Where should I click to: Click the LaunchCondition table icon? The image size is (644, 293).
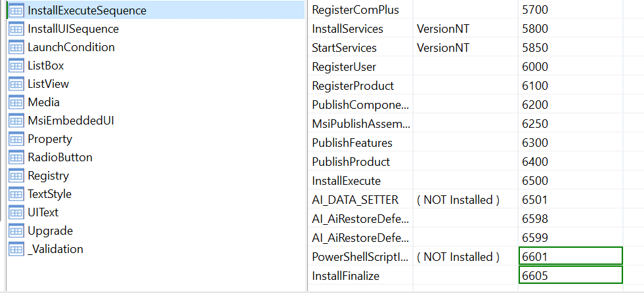[x=16, y=47]
